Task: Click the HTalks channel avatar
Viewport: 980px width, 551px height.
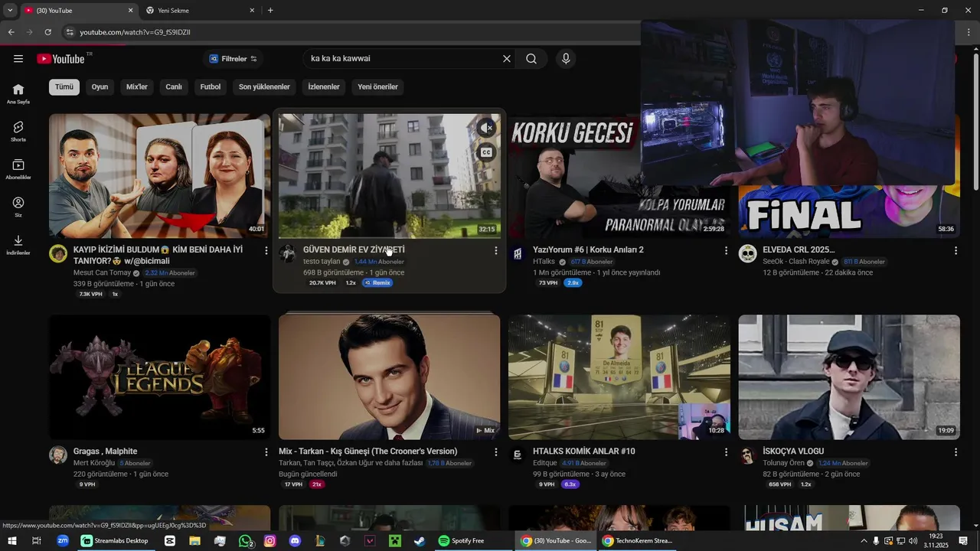Action: click(x=518, y=254)
